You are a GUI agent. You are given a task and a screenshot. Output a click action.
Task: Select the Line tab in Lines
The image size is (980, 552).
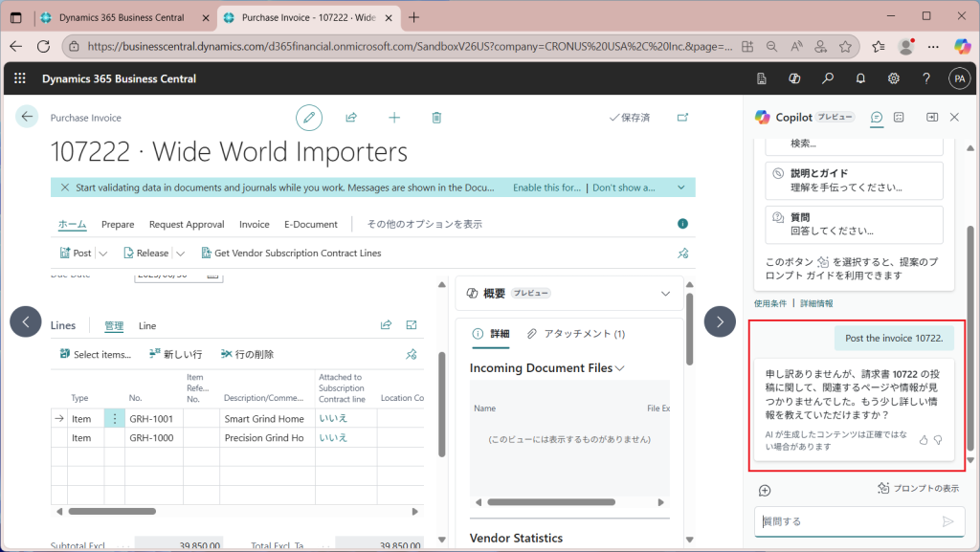[x=147, y=325]
